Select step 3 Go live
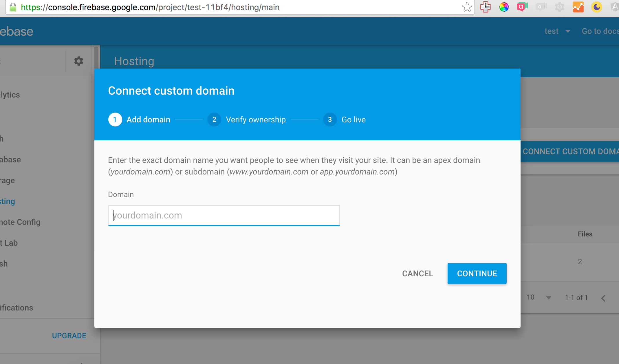The height and width of the screenshot is (364, 619). [344, 120]
